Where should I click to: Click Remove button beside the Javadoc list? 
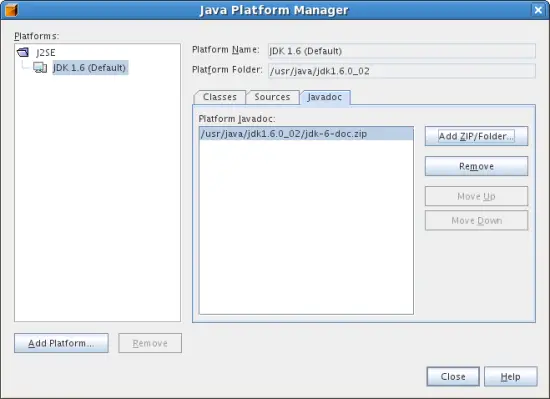[476, 166]
